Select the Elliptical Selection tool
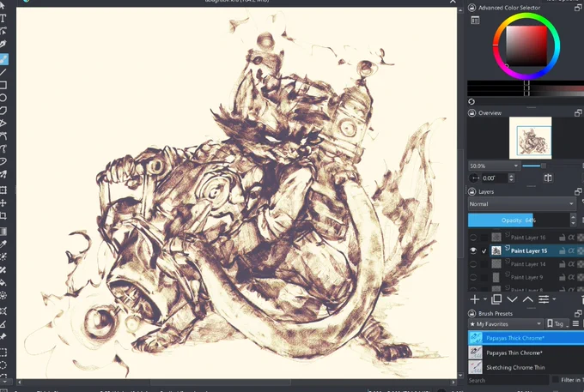 [3, 365]
